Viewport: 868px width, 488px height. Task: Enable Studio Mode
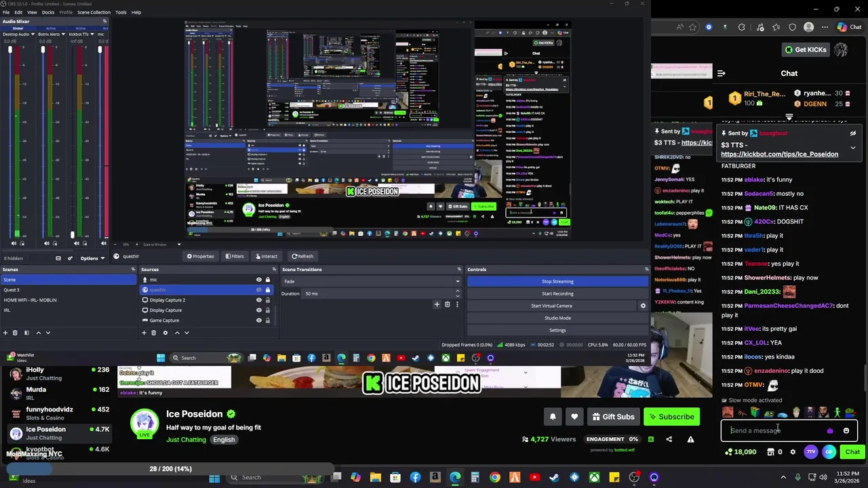pos(557,318)
